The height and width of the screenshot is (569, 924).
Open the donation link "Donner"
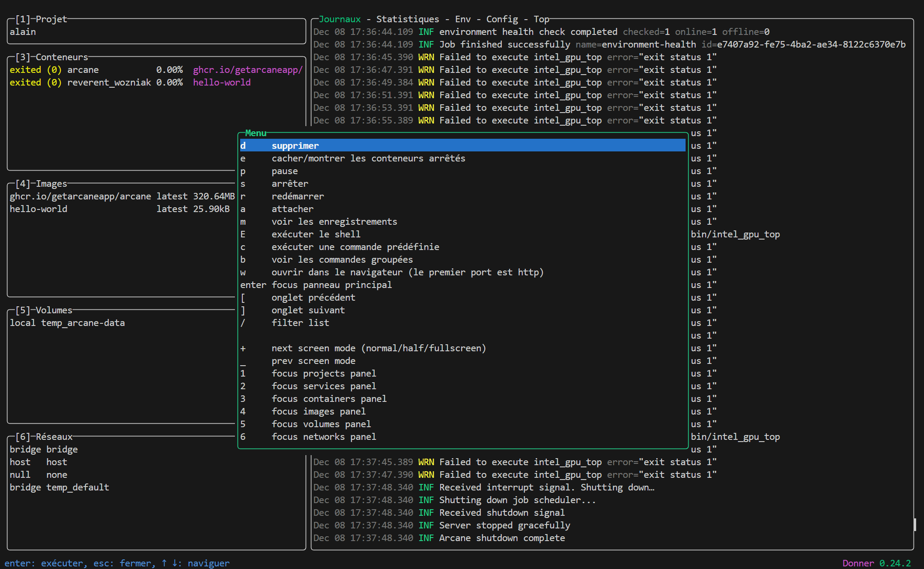[x=857, y=563]
